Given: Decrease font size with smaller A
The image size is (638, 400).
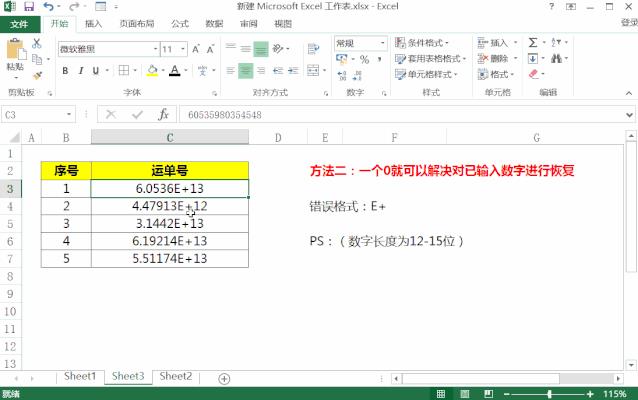Looking at the screenshot, I should click(210, 49).
